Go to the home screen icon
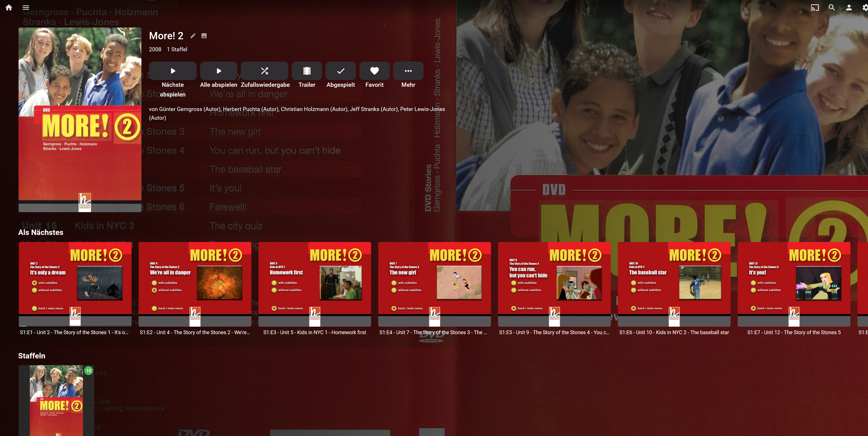This screenshot has width=868, height=436. coord(9,8)
